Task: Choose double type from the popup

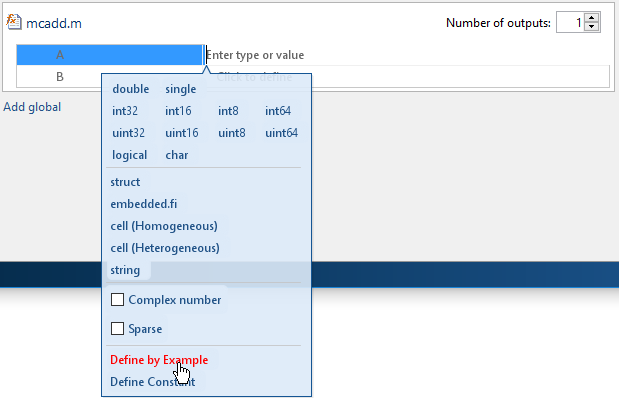Action: [131, 89]
